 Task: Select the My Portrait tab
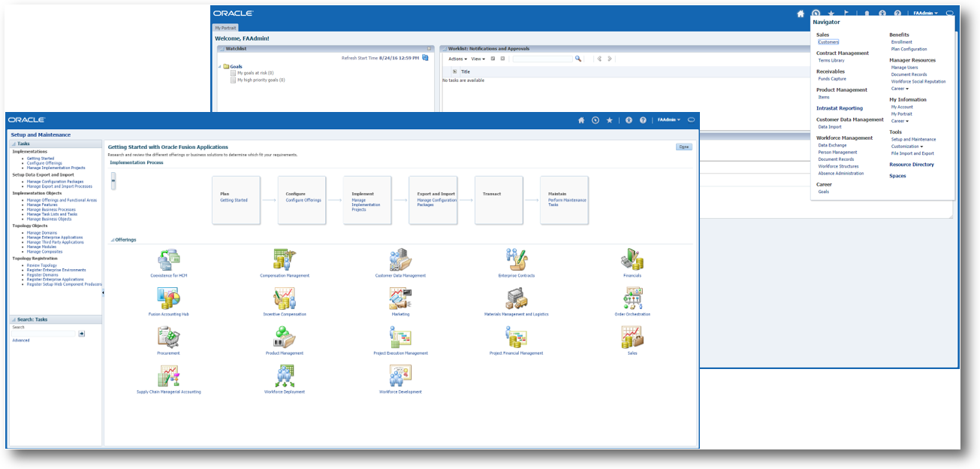click(x=226, y=28)
